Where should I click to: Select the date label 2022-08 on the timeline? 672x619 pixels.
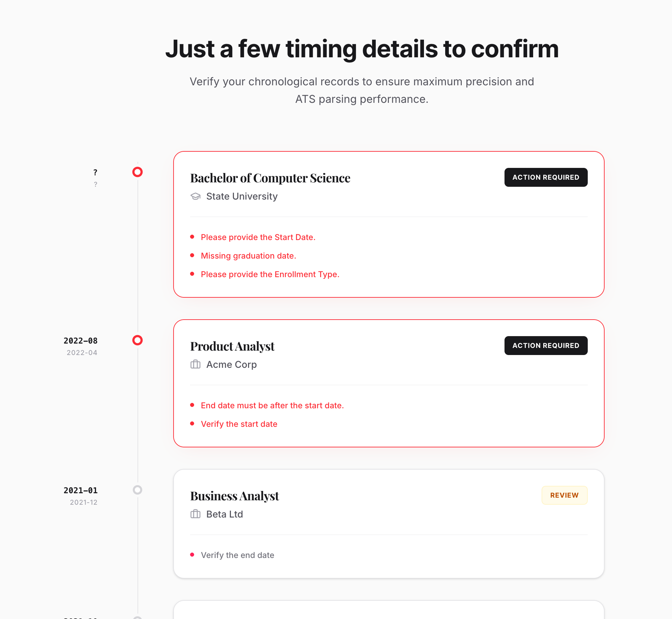pyautogui.click(x=80, y=341)
